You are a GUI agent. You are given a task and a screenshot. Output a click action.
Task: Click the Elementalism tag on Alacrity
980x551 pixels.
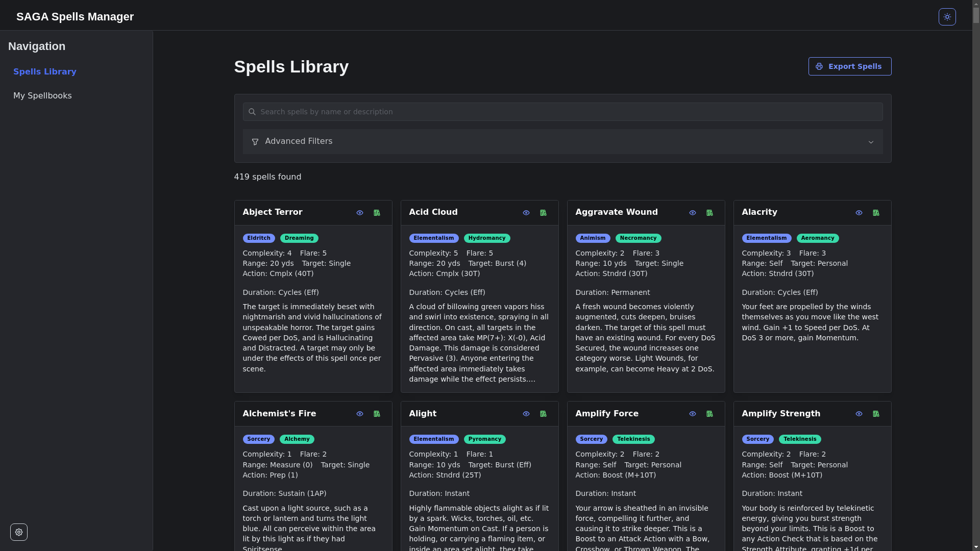pos(767,238)
